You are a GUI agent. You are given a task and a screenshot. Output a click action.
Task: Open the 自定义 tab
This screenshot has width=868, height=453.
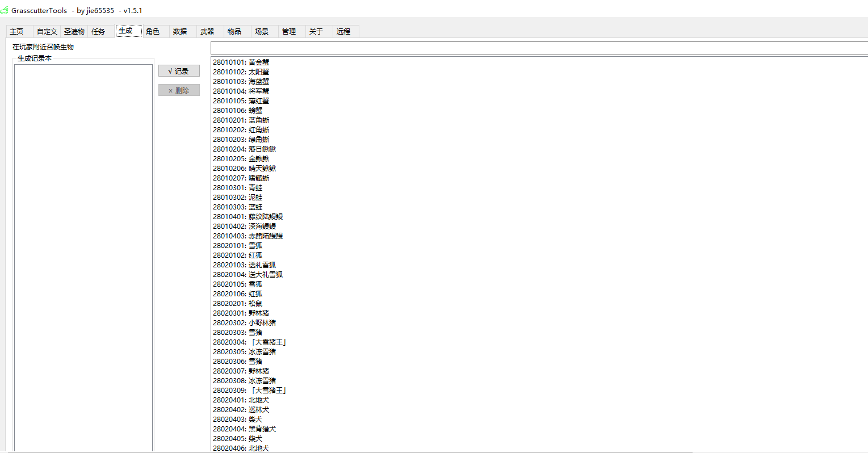(x=47, y=32)
